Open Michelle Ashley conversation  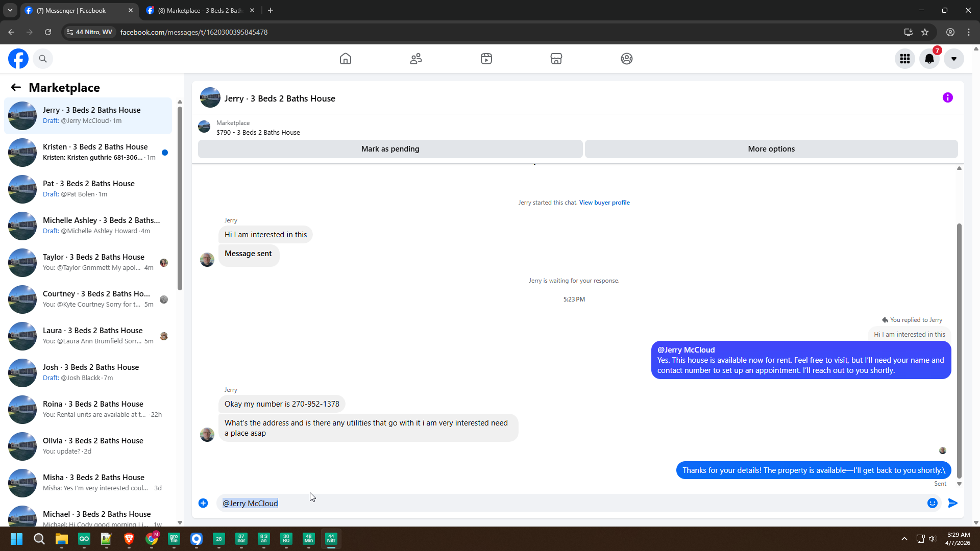(x=88, y=226)
